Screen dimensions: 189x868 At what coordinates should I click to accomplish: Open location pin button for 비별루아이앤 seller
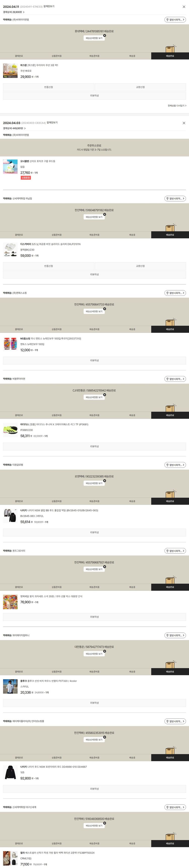(x=175, y=379)
